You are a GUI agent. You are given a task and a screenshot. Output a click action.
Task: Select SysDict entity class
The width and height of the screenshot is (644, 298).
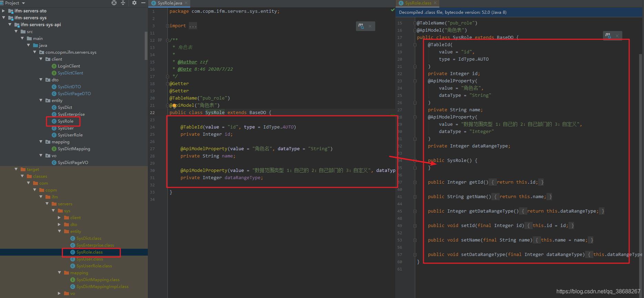tap(65, 107)
